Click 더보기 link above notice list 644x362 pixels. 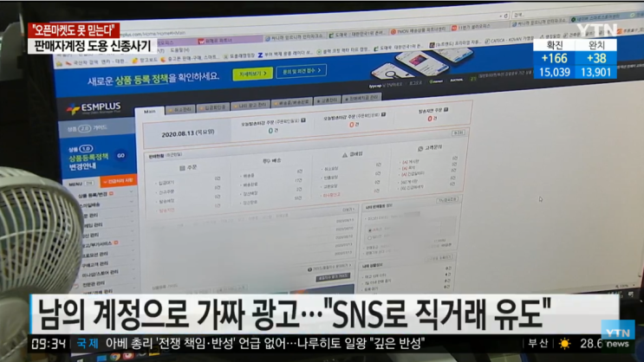point(348,210)
